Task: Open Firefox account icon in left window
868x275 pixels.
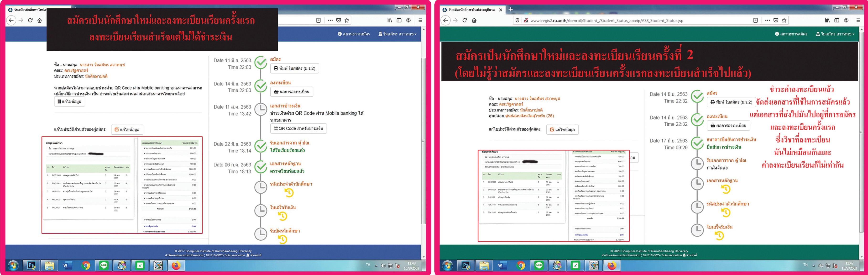Action: [408, 21]
